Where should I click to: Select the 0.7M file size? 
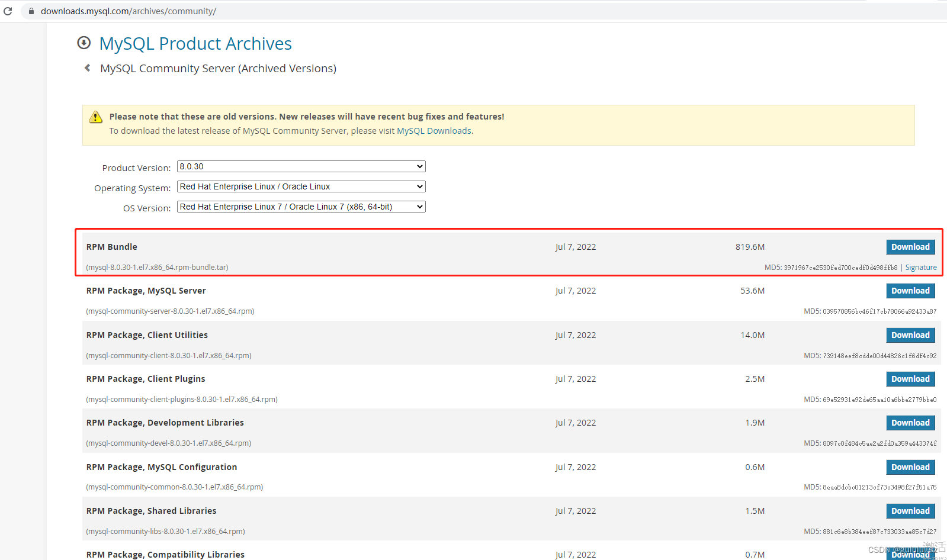755,555
